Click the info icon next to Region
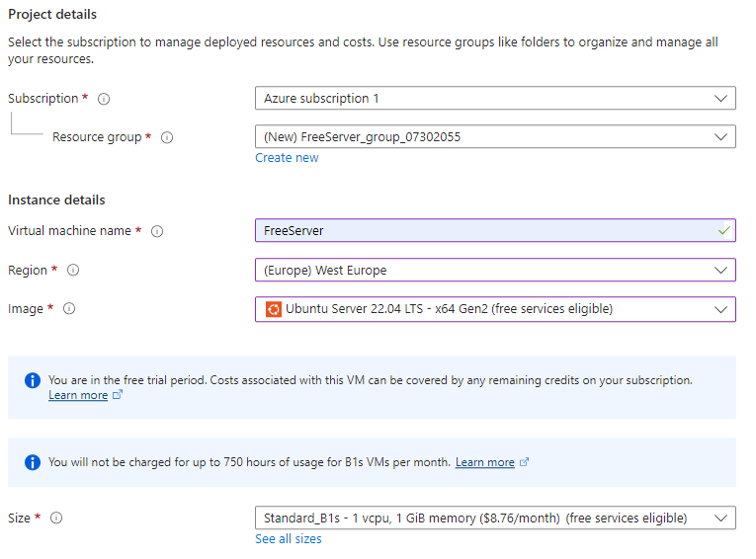This screenshot has width=756, height=559. click(x=73, y=270)
